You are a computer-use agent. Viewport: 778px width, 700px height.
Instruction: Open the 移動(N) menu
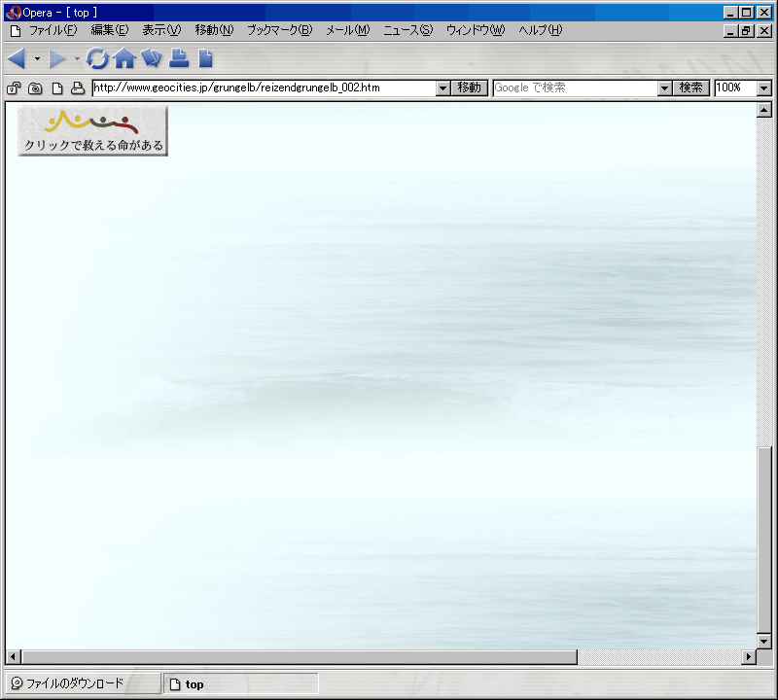(214, 30)
